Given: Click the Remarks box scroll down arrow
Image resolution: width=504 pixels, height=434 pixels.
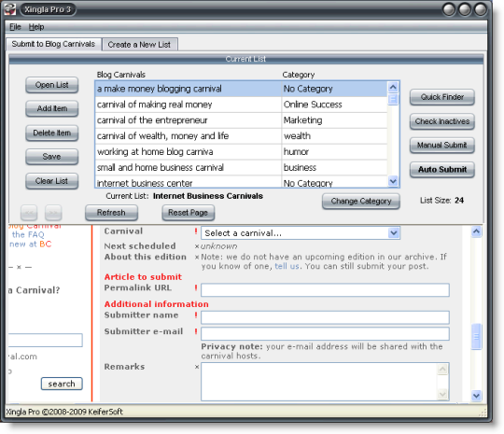Looking at the screenshot, I should tap(442, 394).
